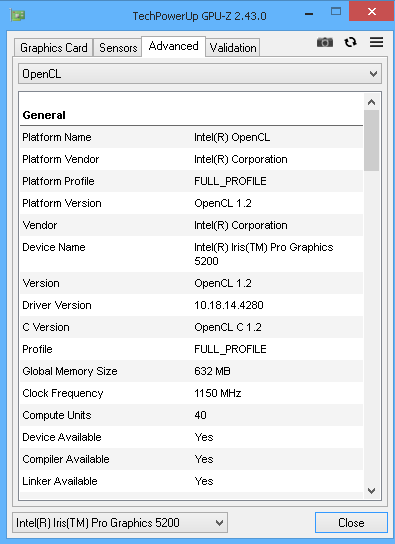Select the Advanced tab

click(x=173, y=46)
